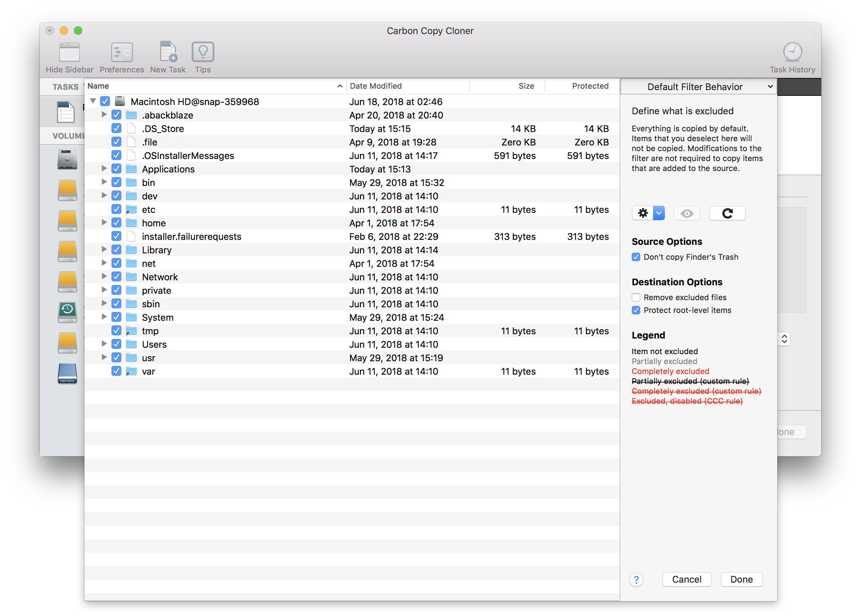Enable Remove excluded files checkbox
This screenshot has width=861, height=616.
click(636, 297)
